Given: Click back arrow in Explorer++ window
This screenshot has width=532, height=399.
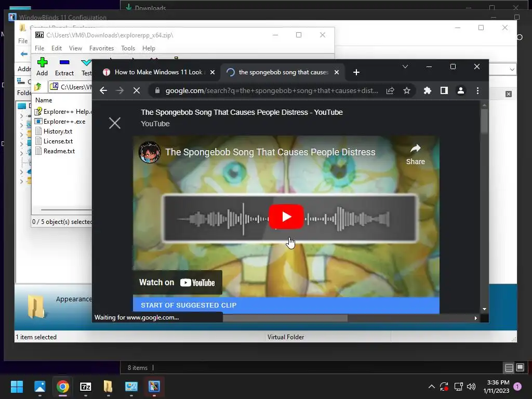Looking at the screenshot, I should 24,54.
